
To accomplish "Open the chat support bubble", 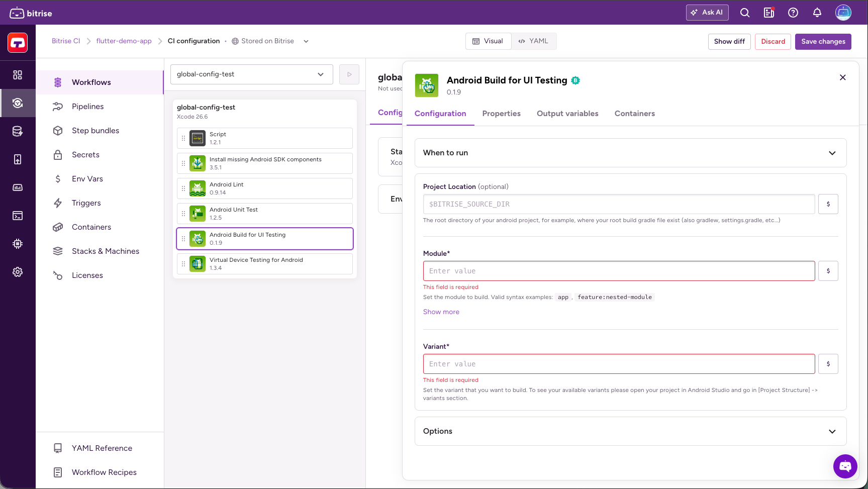I will (845, 466).
